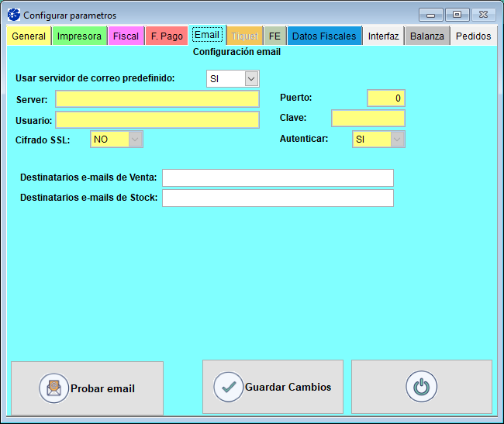Switch to the General tab
This screenshot has height=424, width=504.
(29, 36)
